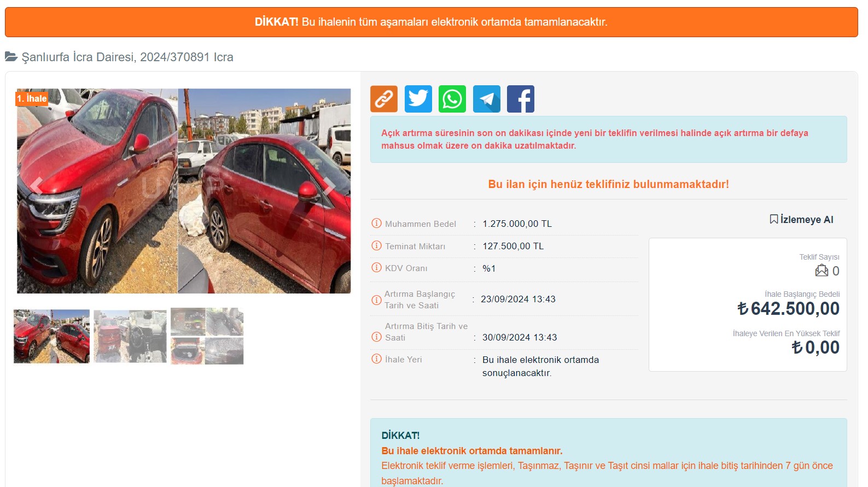Go to previous car photo

pyautogui.click(x=36, y=186)
